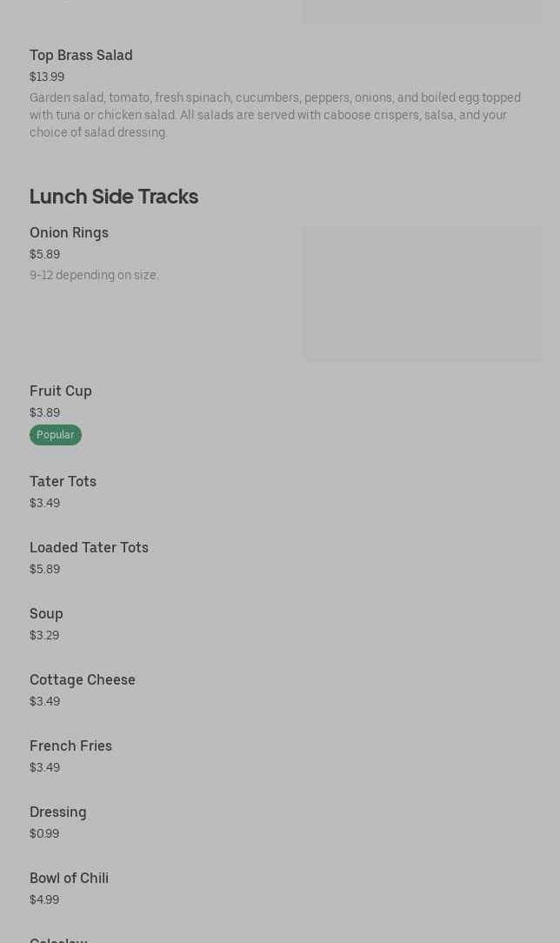
Task: Select the Onion Rings menu item
Action: pos(69,233)
